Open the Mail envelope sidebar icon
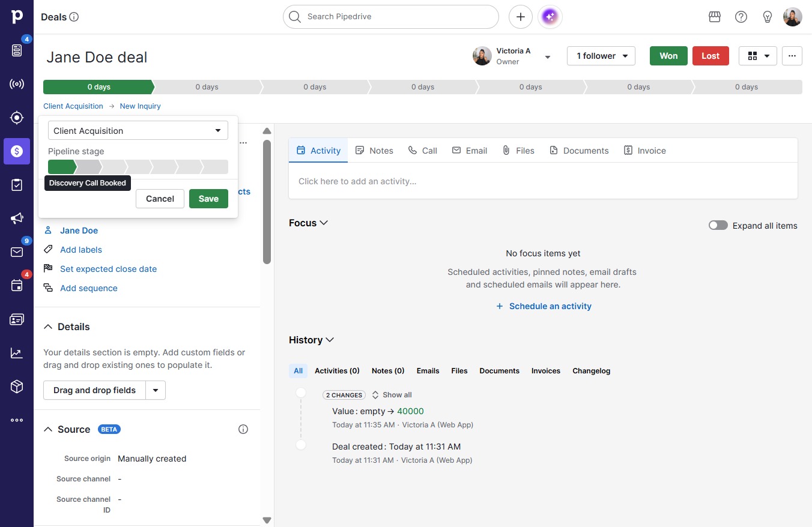Viewport: 812px width, 527px height. pos(17,252)
